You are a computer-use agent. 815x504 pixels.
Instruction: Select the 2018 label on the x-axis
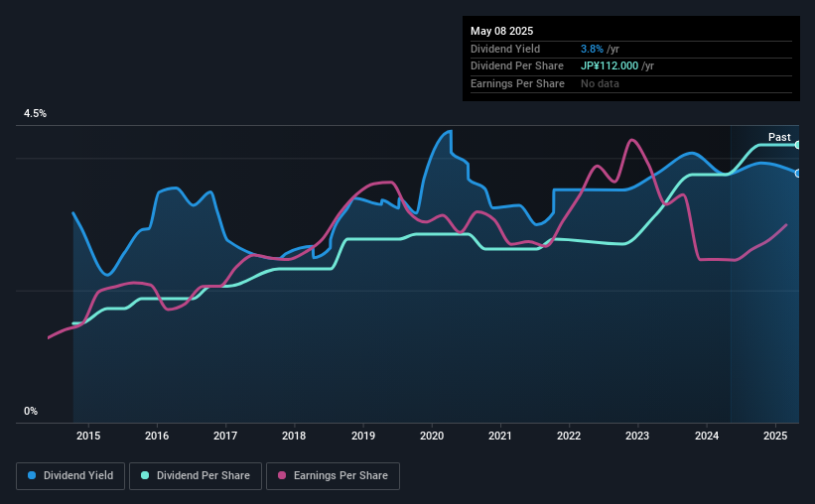tap(294, 436)
